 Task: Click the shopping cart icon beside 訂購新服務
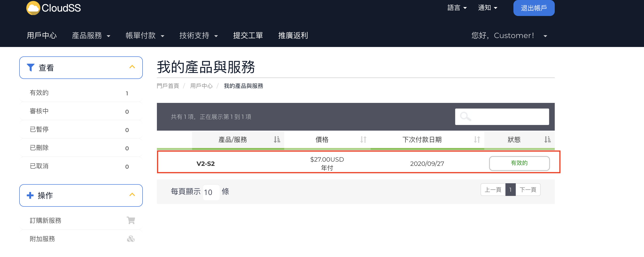tap(131, 220)
